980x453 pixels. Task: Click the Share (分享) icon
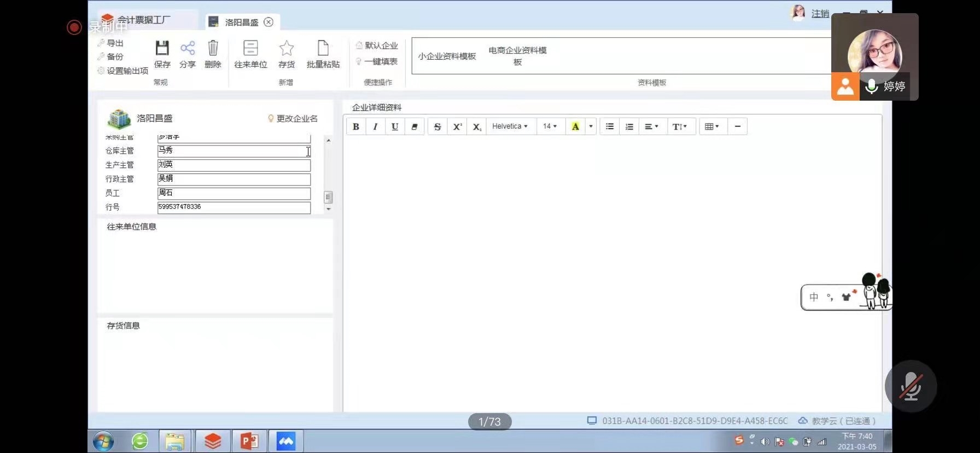[188, 49]
